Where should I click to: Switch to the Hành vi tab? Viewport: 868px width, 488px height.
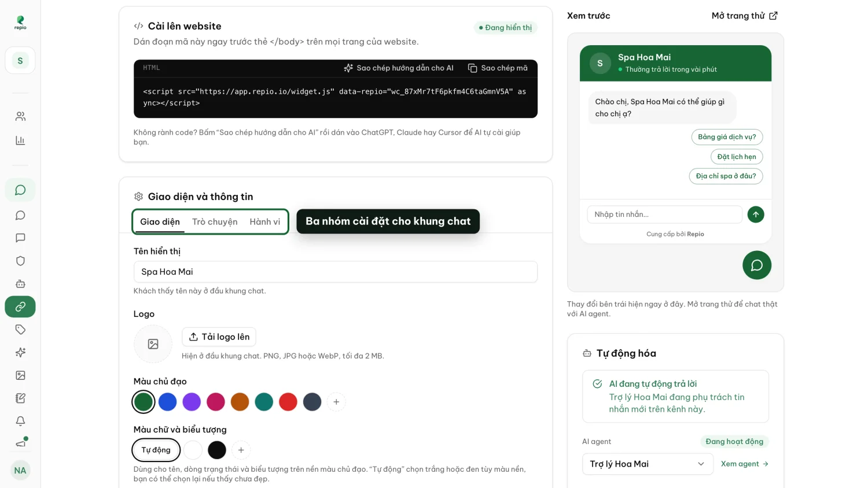(265, 222)
